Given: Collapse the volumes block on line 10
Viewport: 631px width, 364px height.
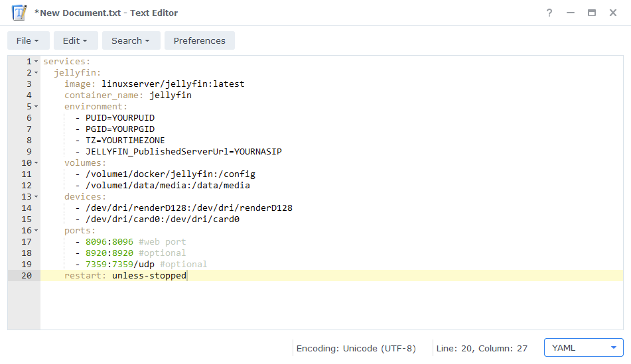Looking at the screenshot, I should click(36, 163).
